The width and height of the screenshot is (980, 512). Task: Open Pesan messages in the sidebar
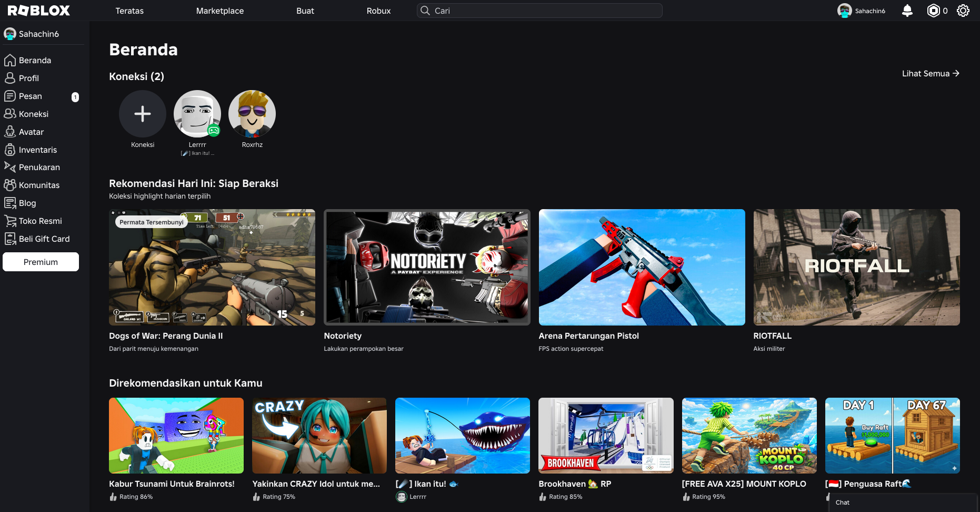pos(30,96)
